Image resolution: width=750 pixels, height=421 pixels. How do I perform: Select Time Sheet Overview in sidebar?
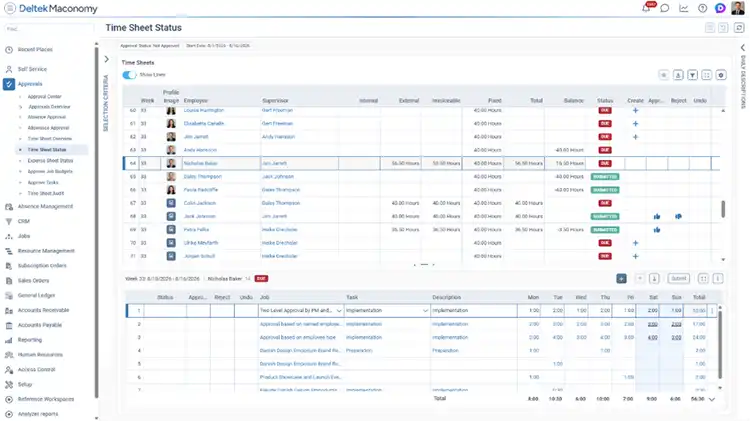pyautogui.click(x=50, y=139)
